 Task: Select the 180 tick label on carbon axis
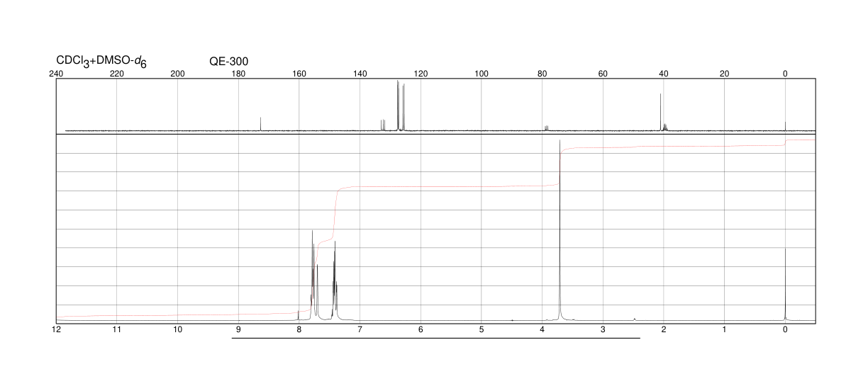tap(238, 74)
